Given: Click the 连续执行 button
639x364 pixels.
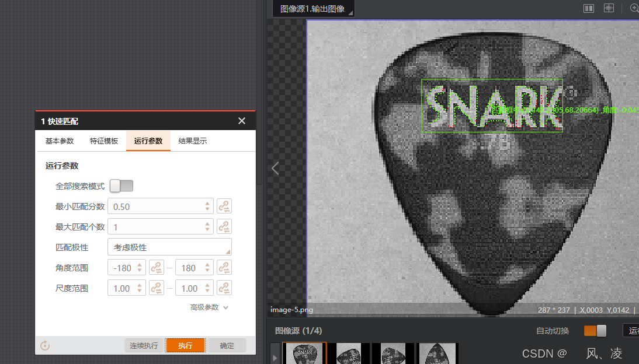Looking at the screenshot, I should pyautogui.click(x=144, y=346).
